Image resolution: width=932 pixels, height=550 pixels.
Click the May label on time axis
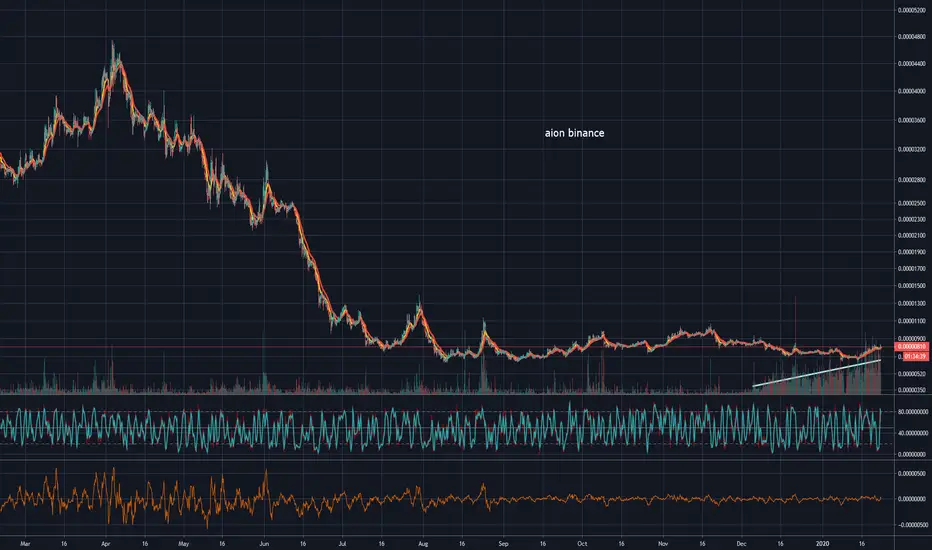click(x=184, y=543)
